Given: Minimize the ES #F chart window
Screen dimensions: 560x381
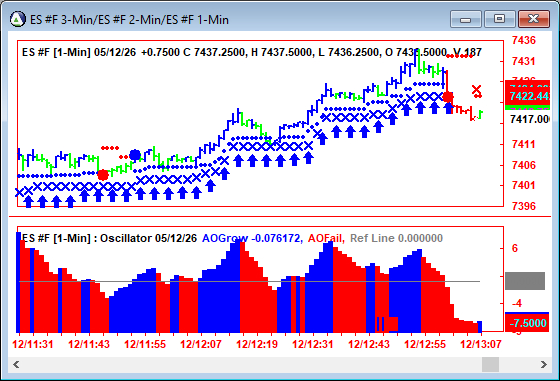Looking at the screenshot, I should click(466, 19).
